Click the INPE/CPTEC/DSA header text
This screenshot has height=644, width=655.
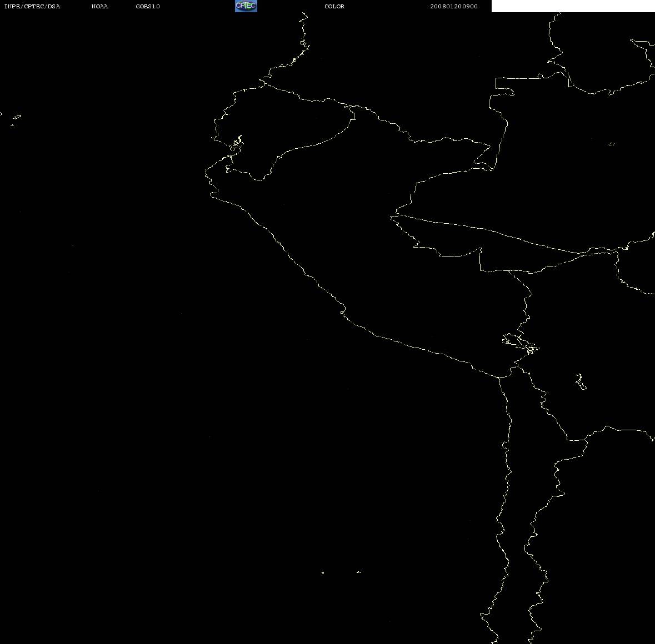[x=32, y=6]
